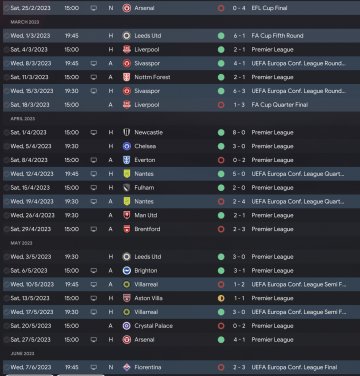The height and width of the screenshot is (376, 360).
Task: Open the 8 - 0 score against Newcastle
Action: [239, 132]
